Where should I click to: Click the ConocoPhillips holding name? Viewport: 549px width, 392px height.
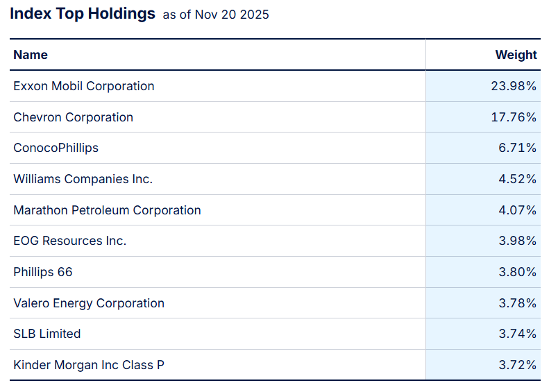56,148
